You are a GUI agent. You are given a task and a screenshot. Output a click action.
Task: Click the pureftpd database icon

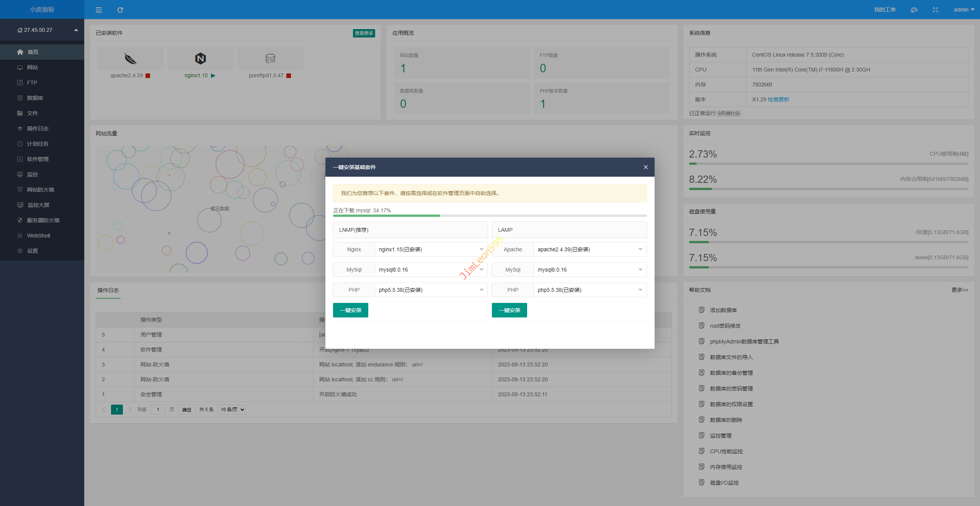[x=270, y=59]
